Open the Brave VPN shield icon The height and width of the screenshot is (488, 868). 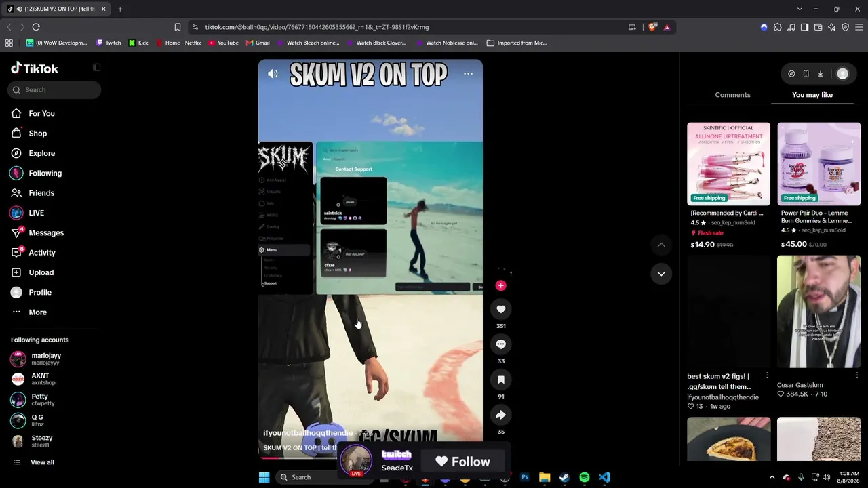coord(845,27)
